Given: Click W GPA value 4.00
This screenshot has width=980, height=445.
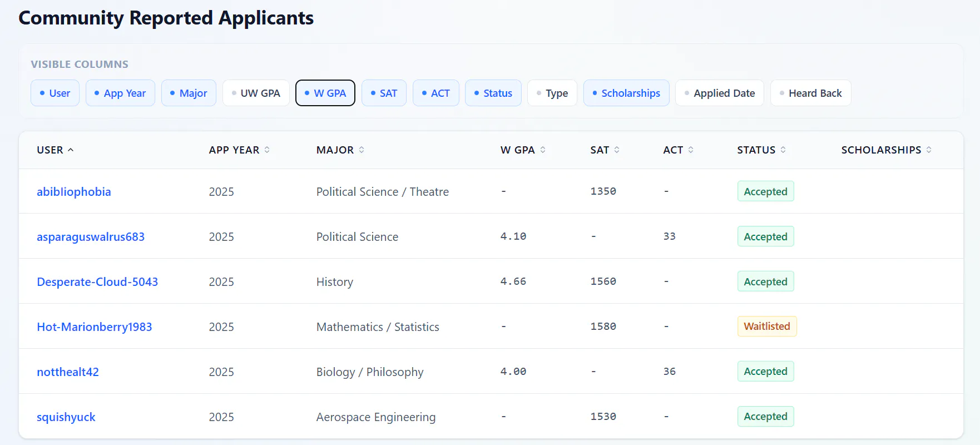Looking at the screenshot, I should [513, 372].
